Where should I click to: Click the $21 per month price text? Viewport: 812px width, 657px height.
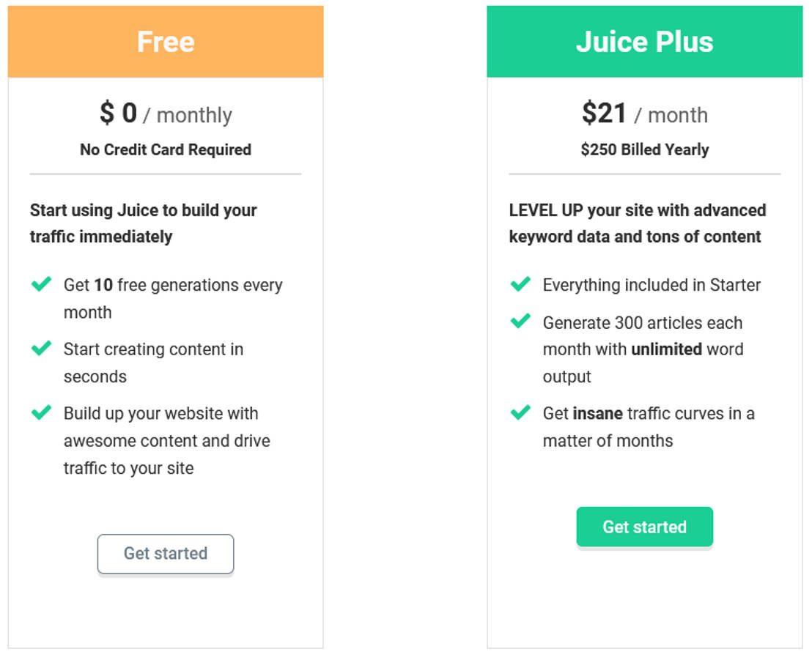click(x=645, y=114)
